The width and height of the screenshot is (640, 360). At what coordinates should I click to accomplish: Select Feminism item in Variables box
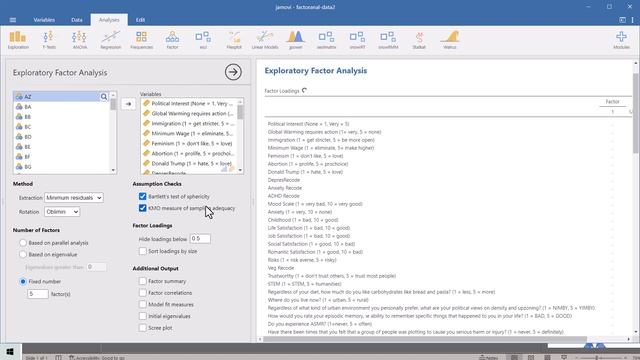tap(189, 144)
